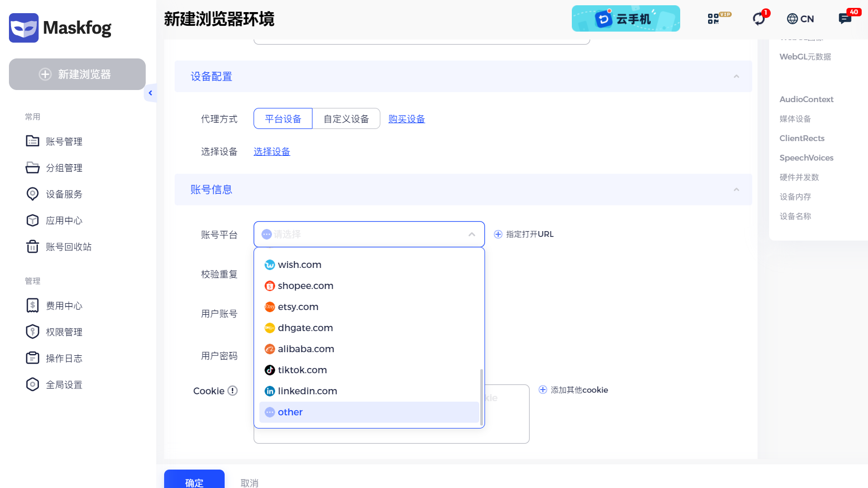Open messages chat icon with 40 badge
The width and height of the screenshot is (868, 488).
(845, 19)
